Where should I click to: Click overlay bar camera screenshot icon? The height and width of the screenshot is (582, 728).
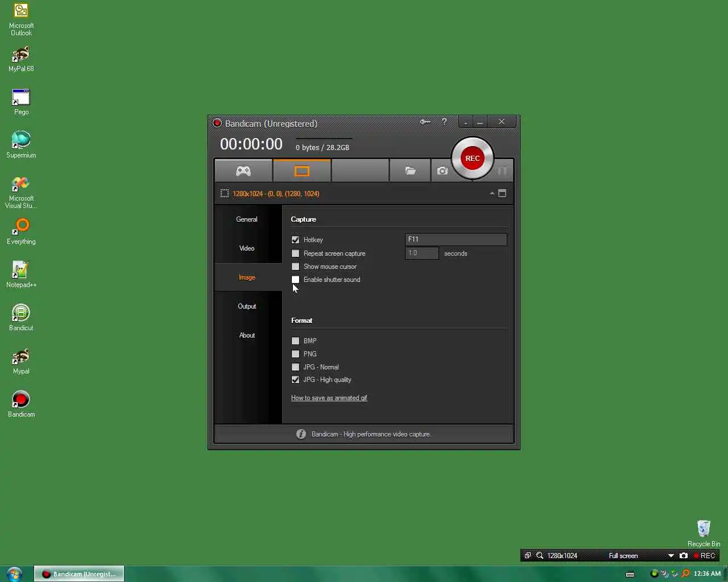684,556
